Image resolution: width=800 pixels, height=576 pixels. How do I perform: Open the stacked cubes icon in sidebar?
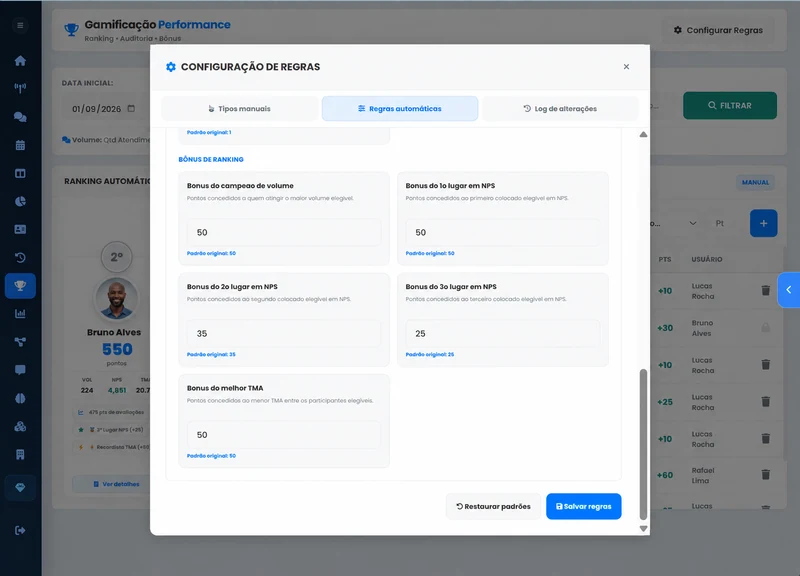point(20,427)
